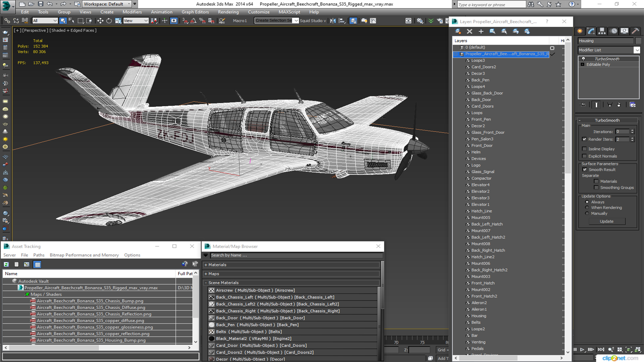644x362 pixels.
Task: Open the Modify command panel tab
Action: point(591,31)
